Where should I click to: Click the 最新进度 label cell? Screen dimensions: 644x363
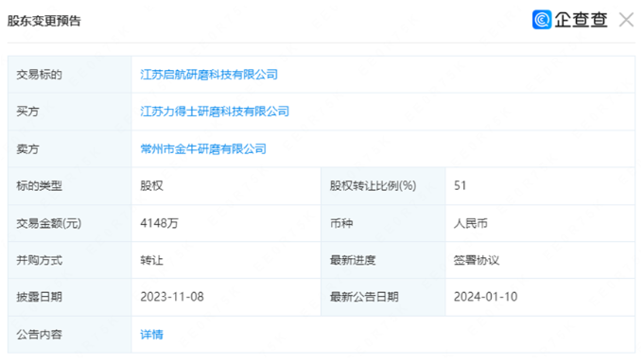click(383, 260)
